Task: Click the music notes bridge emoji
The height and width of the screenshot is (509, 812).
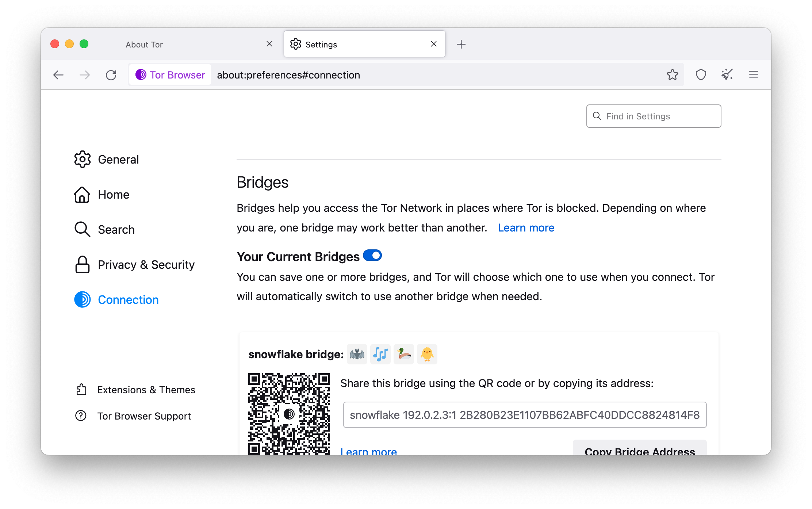Action: (x=380, y=354)
